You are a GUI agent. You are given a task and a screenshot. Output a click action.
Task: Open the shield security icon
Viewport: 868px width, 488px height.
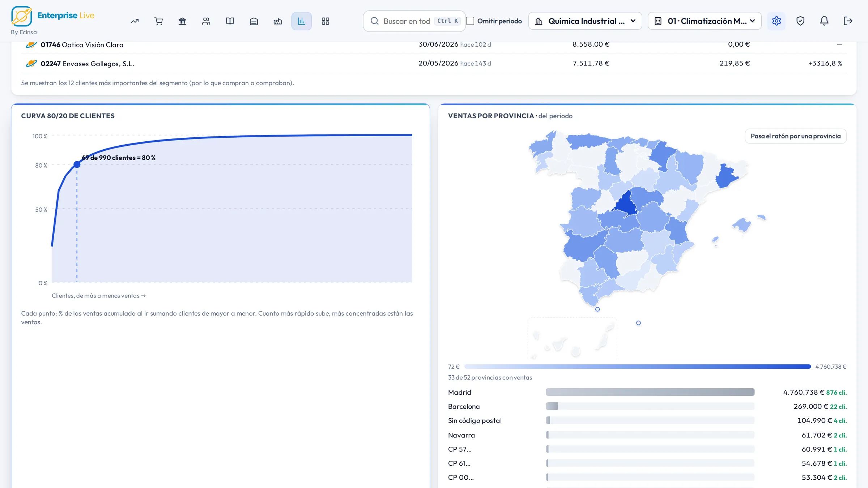pyautogui.click(x=800, y=21)
